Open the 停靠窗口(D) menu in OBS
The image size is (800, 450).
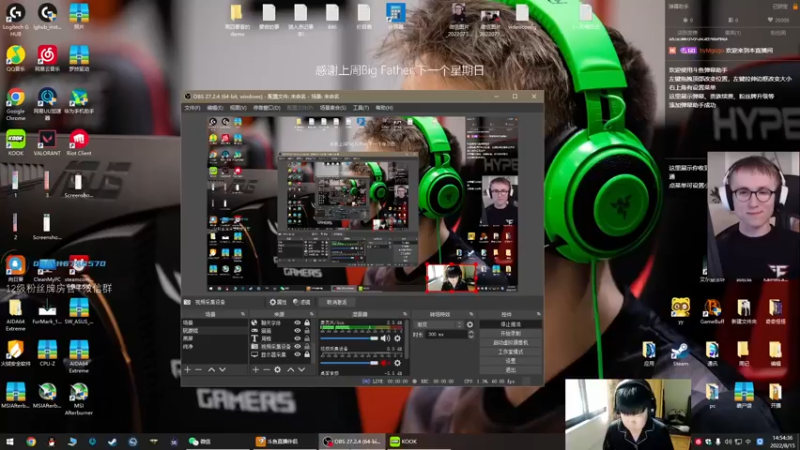(x=267, y=108)
